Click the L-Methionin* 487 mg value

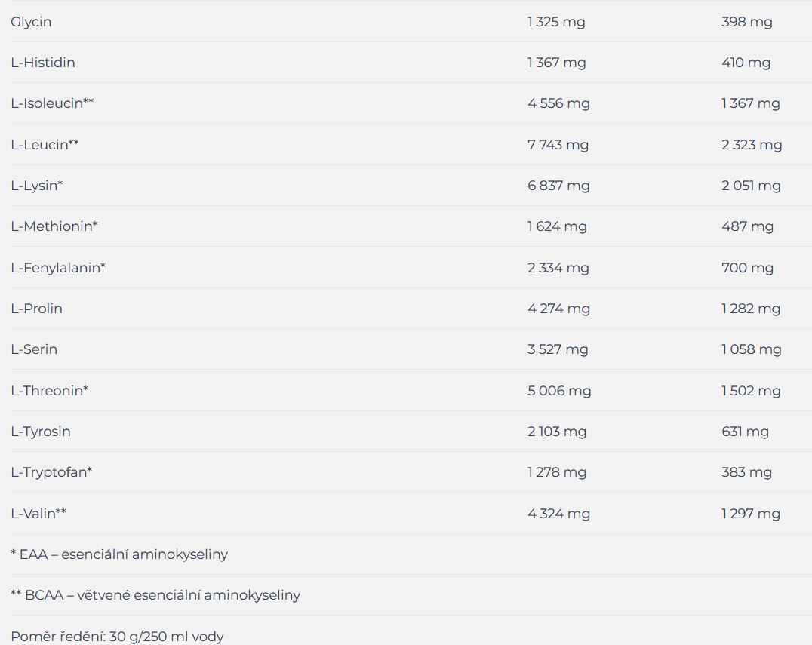747,227
